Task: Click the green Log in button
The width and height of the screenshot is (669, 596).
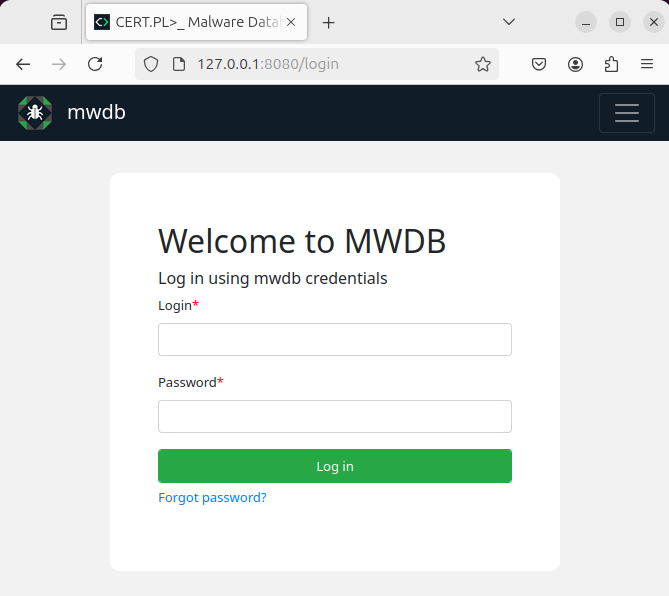Action: [x=334, y=466]
